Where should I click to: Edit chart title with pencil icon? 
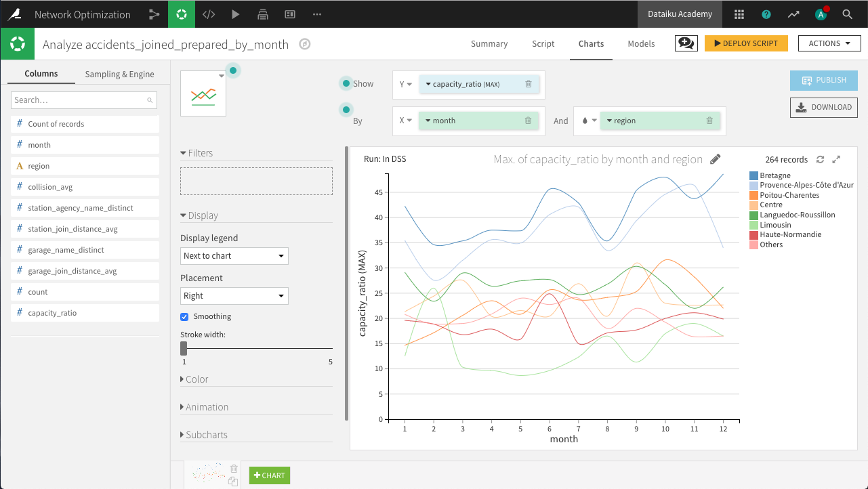[x=716, y=159]
